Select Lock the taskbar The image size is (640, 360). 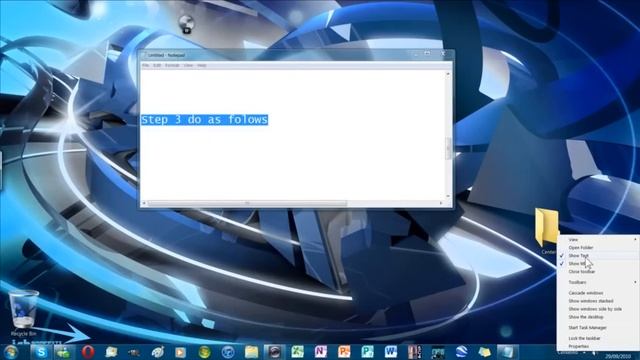coord(598,338)
